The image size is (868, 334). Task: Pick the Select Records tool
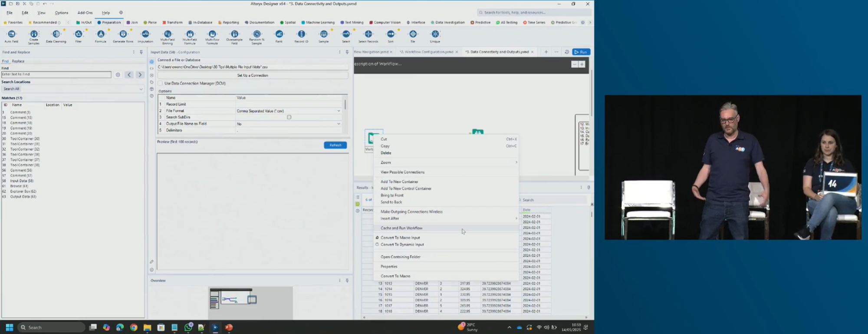[x=368, y=34]
